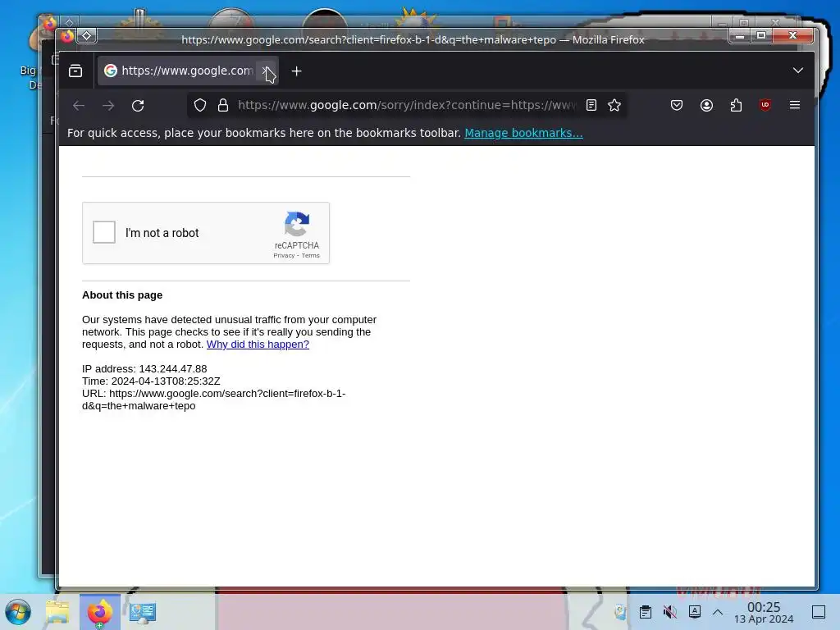The height and width of the screenshot is (630, 840).
Task: Open the Why did this happen? link
Action: pos(258,345)
